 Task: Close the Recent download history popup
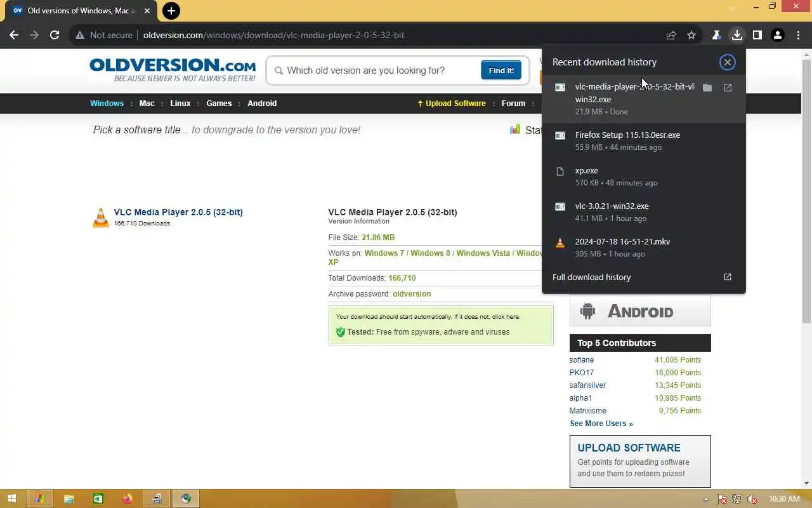click(x=728, y=62)
